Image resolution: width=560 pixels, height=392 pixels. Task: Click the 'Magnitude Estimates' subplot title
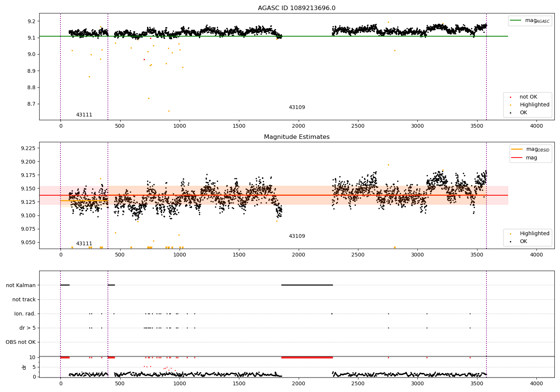pyautogui.click(x=296, y=137)
